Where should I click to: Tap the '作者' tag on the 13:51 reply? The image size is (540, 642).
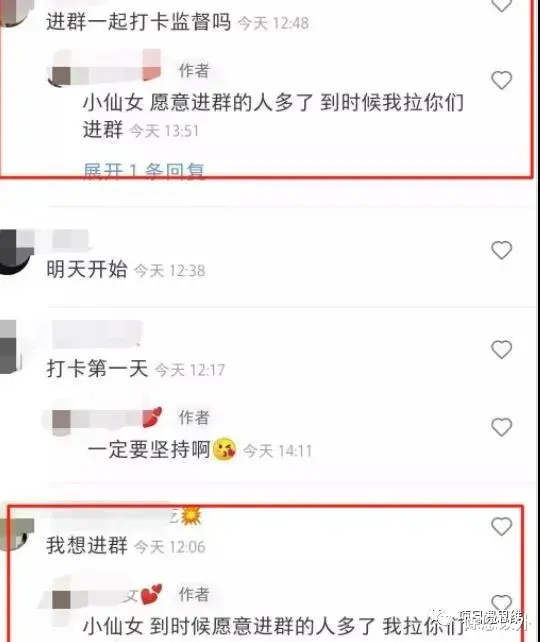click(194, 71)
